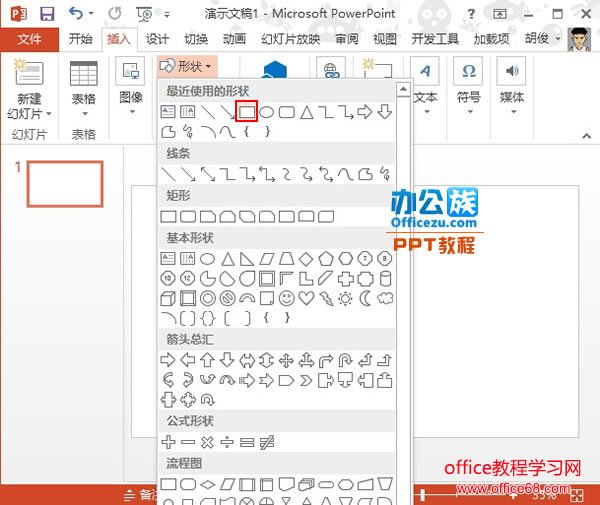
Task: Select the smiley face shape
Action: [x=287, y=298]
